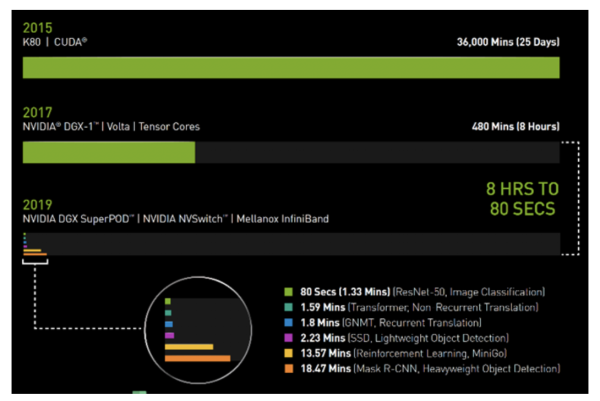
Task: Click the '1.8 Mins' GNMT legend text
Action: (320, 323)
